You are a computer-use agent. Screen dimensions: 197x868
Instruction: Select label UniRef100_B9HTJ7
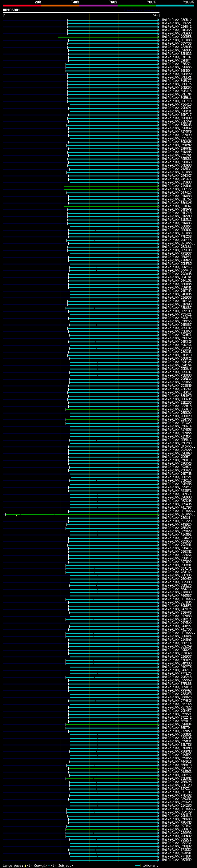(176, 115)
